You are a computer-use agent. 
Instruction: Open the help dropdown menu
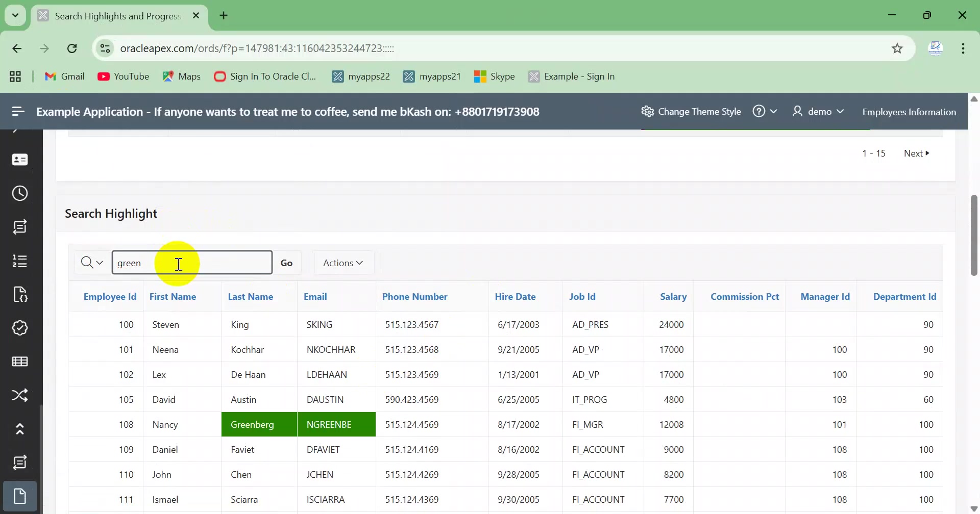point(765,111)
